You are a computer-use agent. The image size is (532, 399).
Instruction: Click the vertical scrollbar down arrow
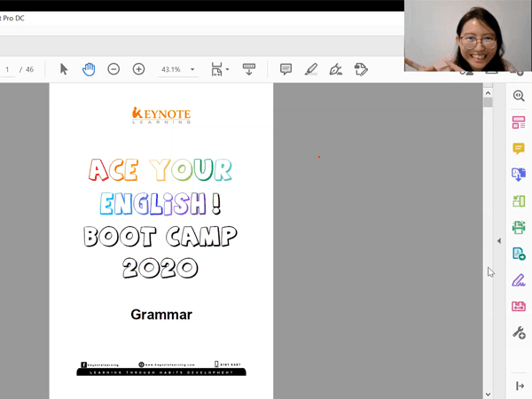coord(488,395)
